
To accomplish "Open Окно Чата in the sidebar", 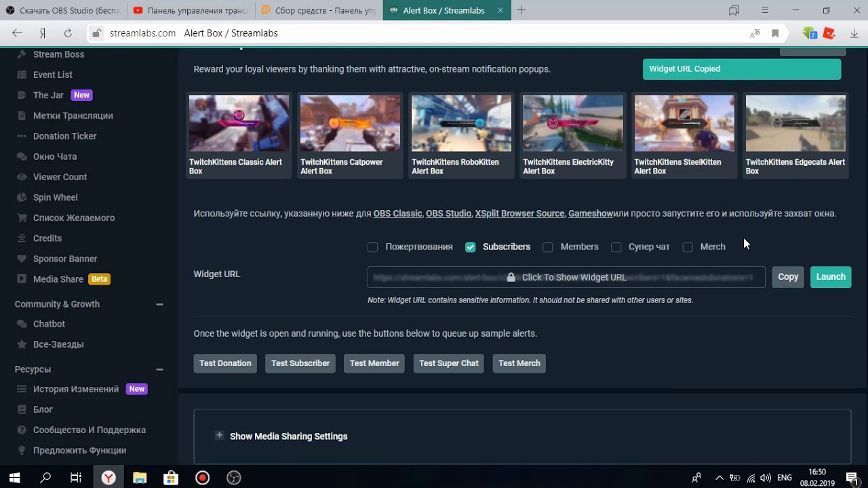I will pos(55,157).
